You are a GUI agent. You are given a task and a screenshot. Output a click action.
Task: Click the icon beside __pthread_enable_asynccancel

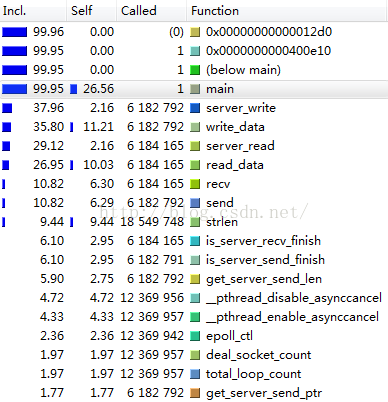(x=195, y=317)
